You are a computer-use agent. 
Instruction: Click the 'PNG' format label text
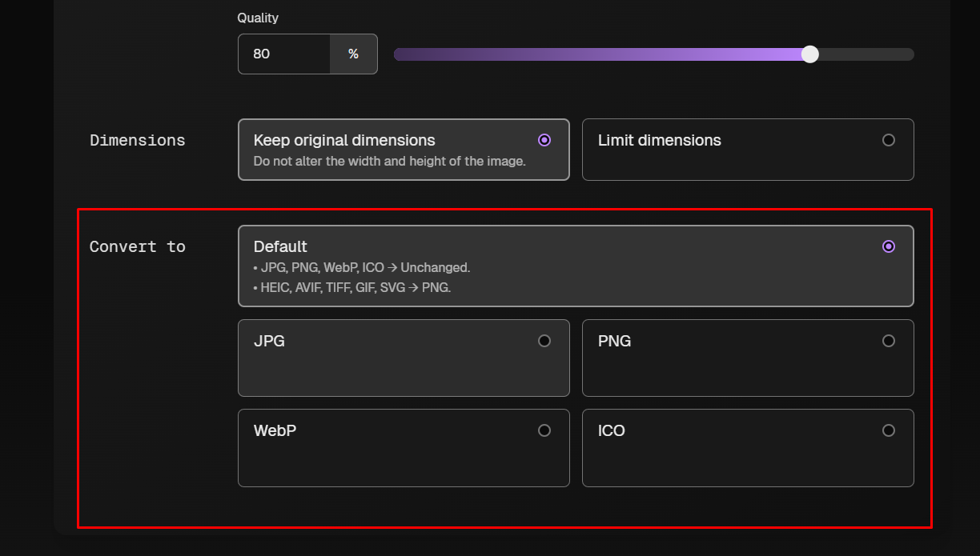point(614,341)
